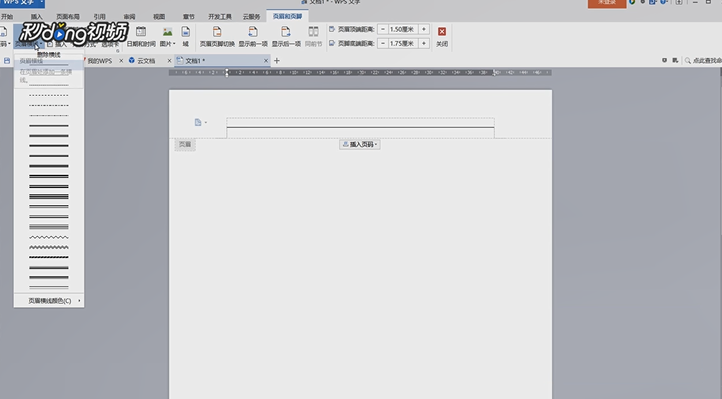Open the WPS 文字 application menu dropdown
Viewport: 722px width, 399px height.
point(41,2)
